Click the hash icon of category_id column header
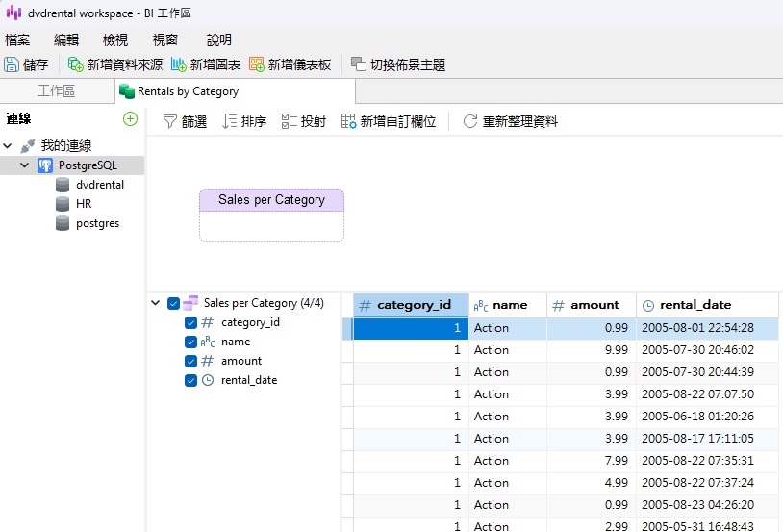Screen dimensions: 783x532 (x=365, y=305)
